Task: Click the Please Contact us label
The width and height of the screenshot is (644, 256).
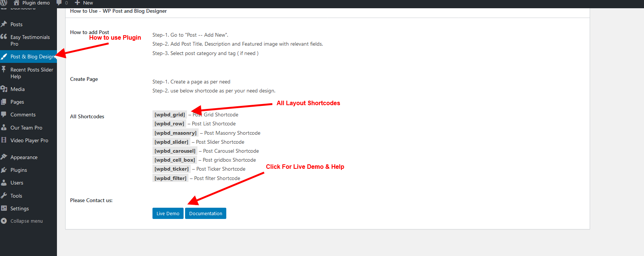Action: [91, 200]
